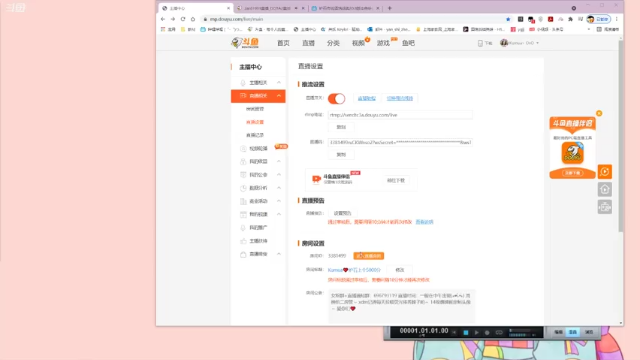Click orange button beside room ID 3393499
The width and height of the screenshot is (640, 360).
click(369, 256)
